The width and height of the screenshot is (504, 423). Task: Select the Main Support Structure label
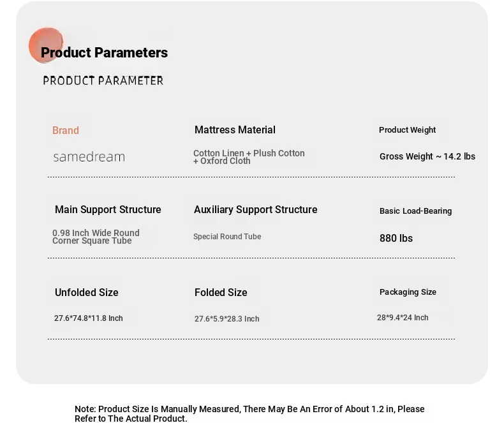(x=108, y=210)
